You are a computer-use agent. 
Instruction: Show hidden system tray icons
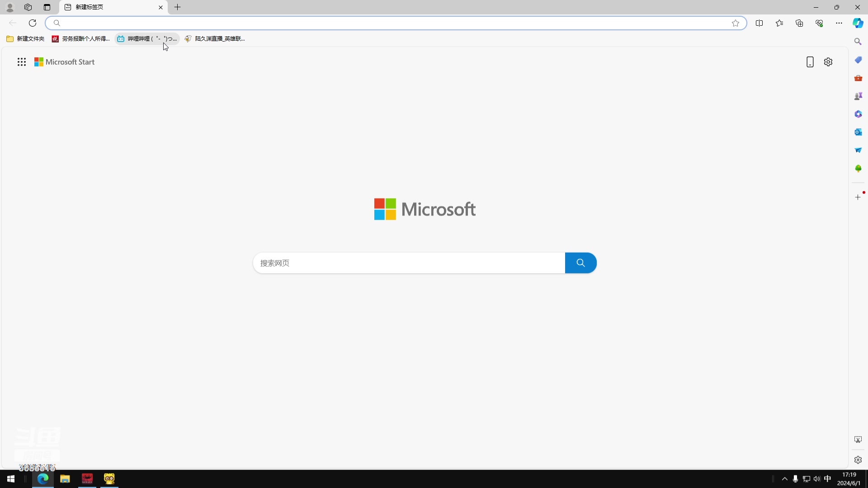pyautogui.click(x=785, y=479)
